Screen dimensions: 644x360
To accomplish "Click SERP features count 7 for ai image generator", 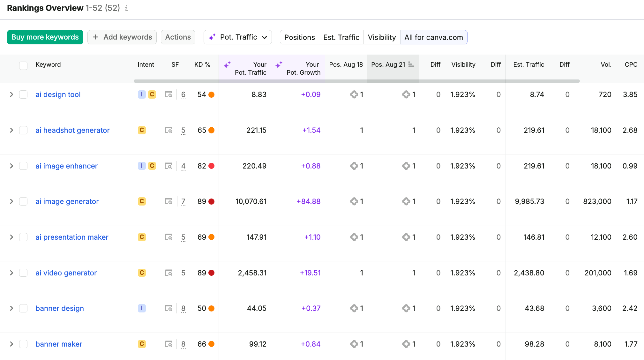I will point(183,201).
